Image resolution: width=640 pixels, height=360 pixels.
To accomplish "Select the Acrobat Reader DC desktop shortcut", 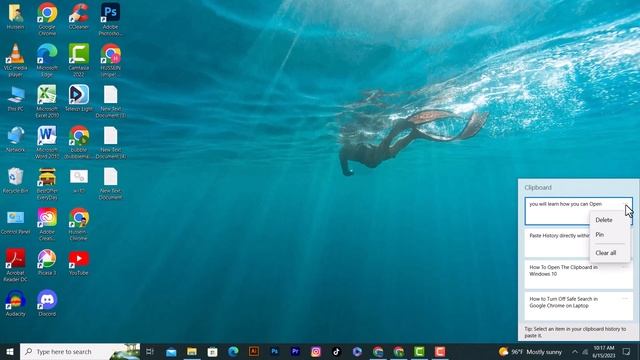I will click(x=16, y=265).
